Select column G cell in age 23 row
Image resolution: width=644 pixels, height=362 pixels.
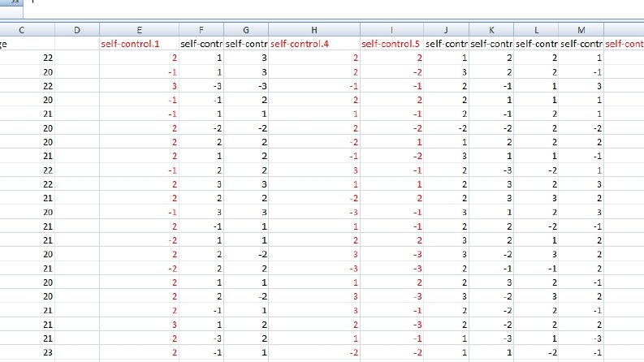click(246, 352)
